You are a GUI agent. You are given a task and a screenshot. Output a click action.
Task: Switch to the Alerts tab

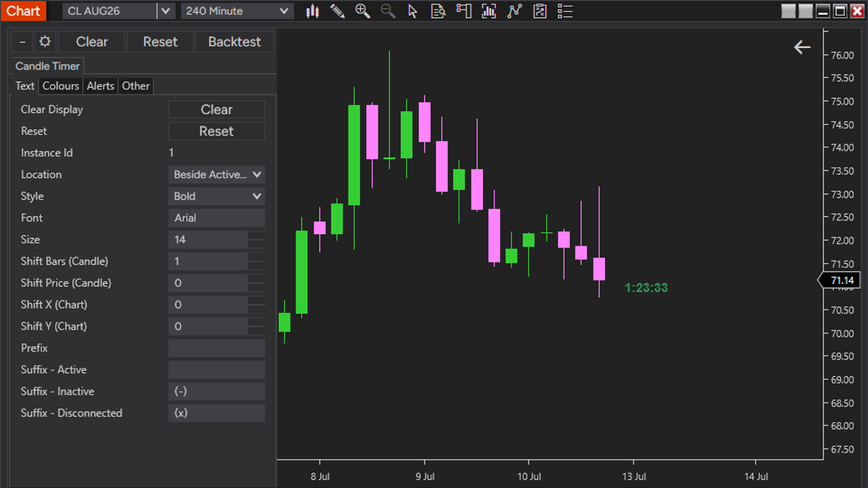coord(100,86)
